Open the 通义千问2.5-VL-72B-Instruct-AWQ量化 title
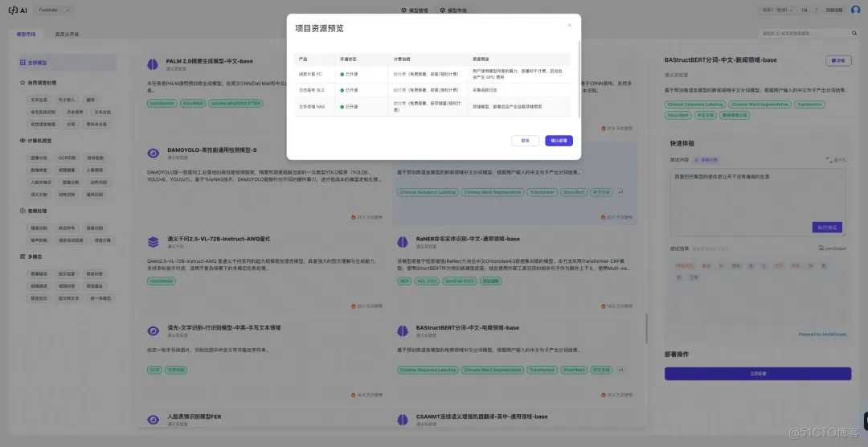The image size is (868, 447). coord(219,239)
